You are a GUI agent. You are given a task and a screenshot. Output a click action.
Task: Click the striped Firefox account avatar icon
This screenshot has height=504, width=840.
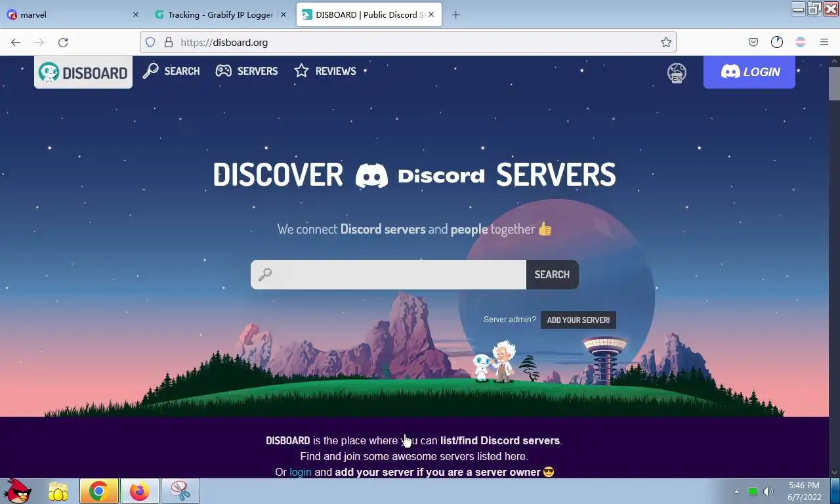pos(801,42)
